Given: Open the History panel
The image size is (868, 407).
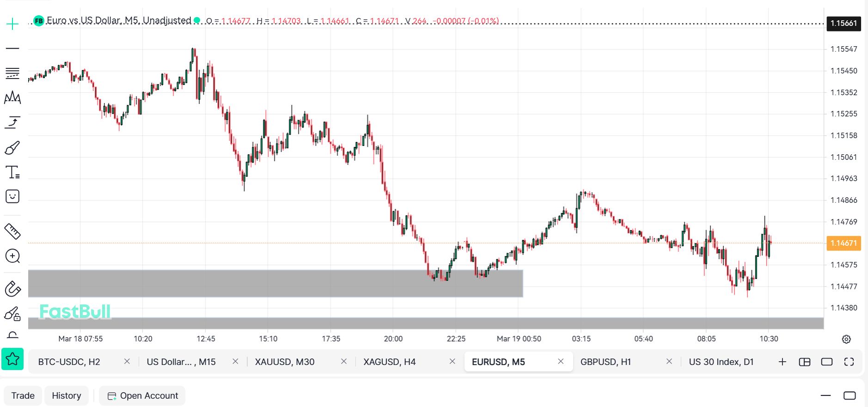Looking at the screenshot, I should pos(66,396).
